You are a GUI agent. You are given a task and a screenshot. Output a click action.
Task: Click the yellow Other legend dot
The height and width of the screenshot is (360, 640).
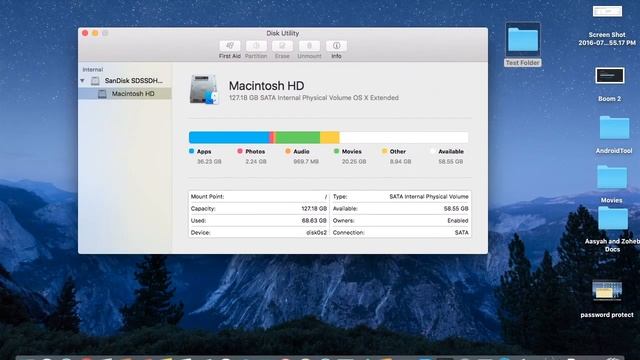coord(384,151)
